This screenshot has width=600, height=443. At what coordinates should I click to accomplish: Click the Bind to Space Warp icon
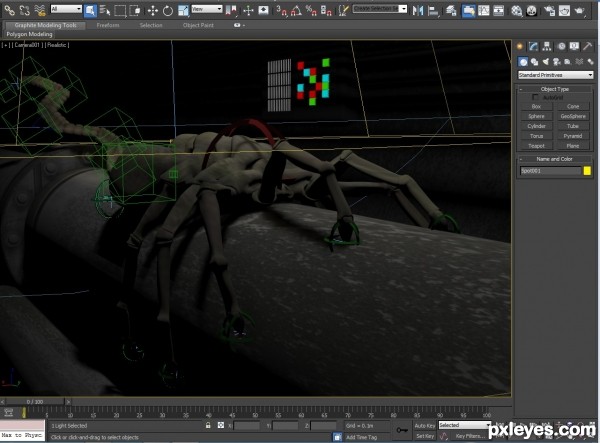point(39,10)
